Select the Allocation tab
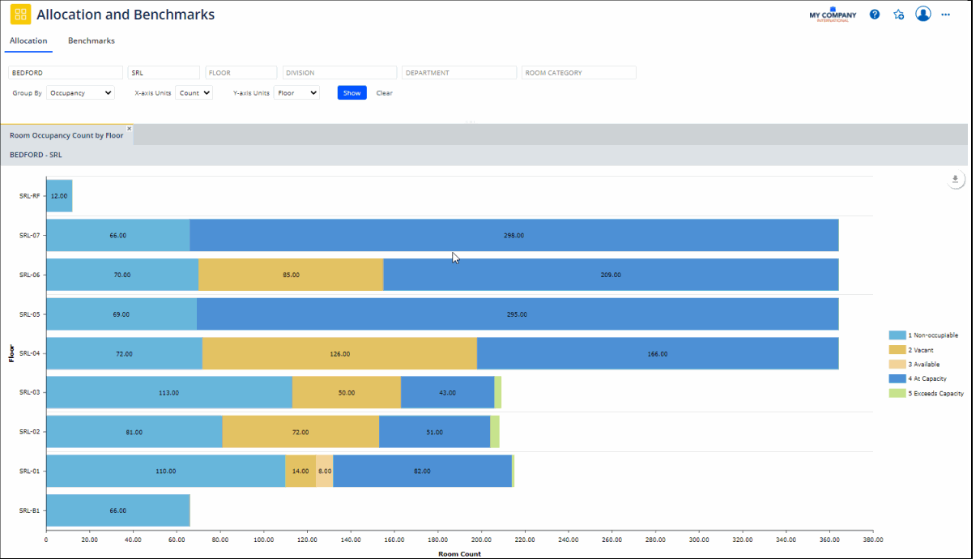The height and width of the screenshot is (559, 980). (28, 41)
